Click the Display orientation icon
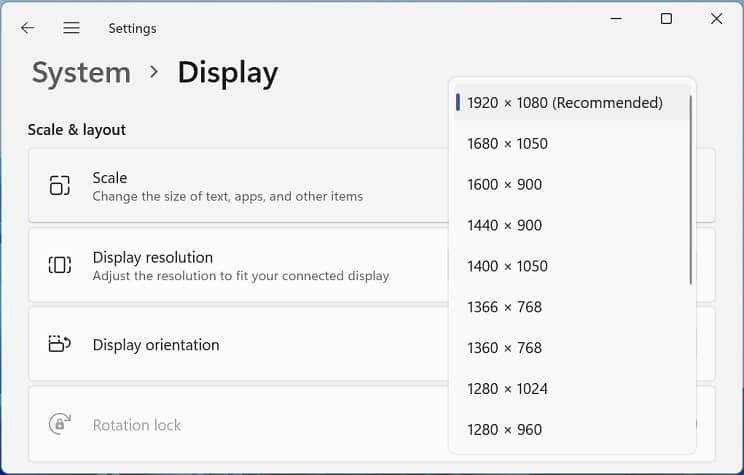Viewport: 744px width, 475px height. (x=60, y=344)
